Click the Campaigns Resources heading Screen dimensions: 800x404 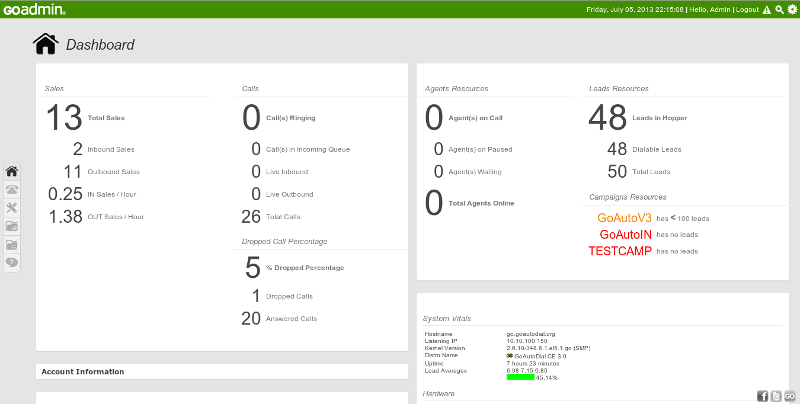pos(628,197)
